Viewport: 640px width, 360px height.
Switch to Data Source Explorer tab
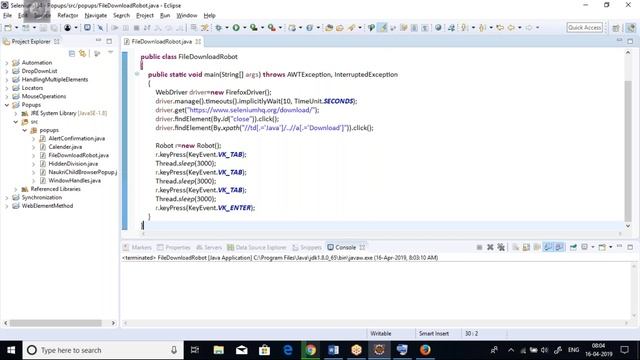(257, 247)
